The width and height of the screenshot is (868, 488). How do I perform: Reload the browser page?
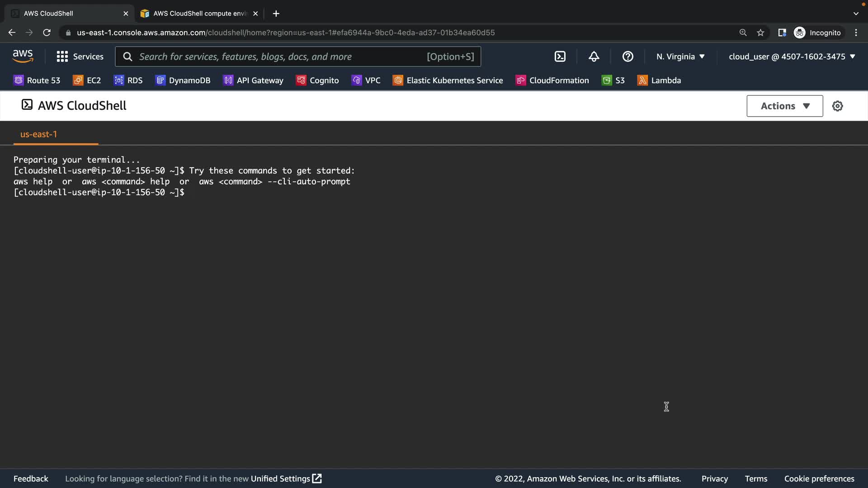47,33
